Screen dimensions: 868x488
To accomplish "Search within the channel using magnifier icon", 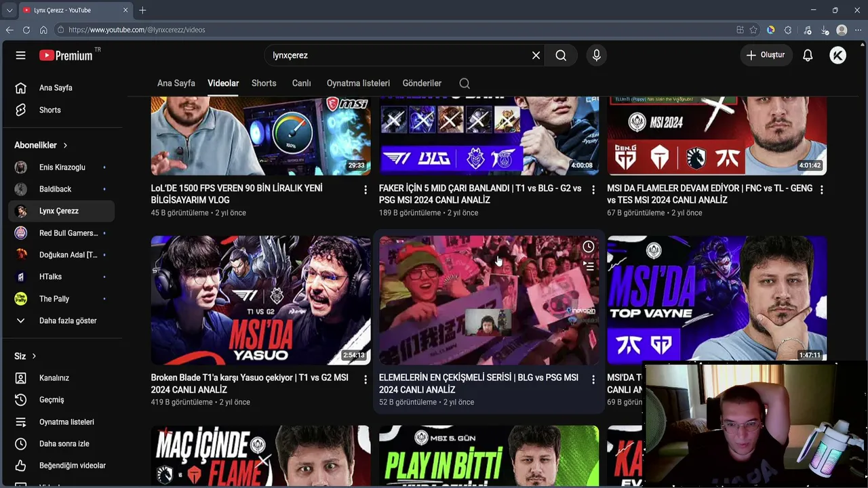I will 465,83.
